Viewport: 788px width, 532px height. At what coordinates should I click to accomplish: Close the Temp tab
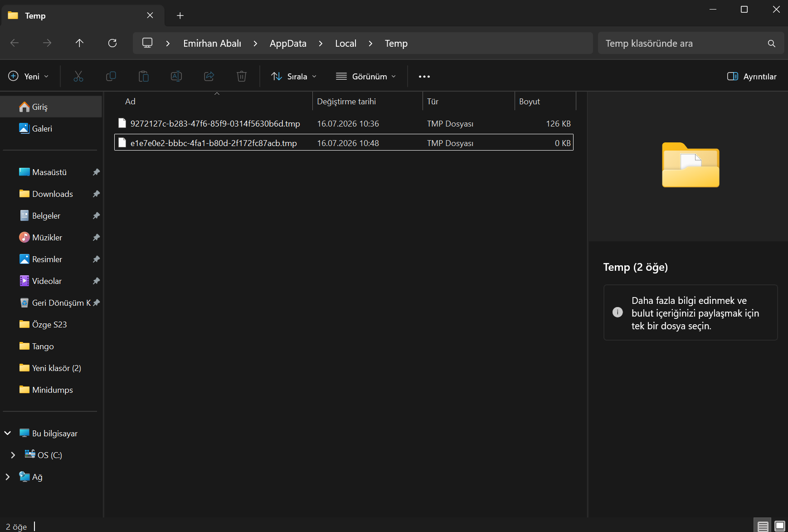click(150, 15)
